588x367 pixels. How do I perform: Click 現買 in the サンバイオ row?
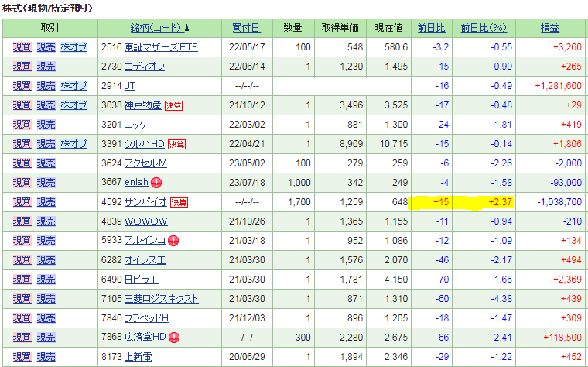22,202
